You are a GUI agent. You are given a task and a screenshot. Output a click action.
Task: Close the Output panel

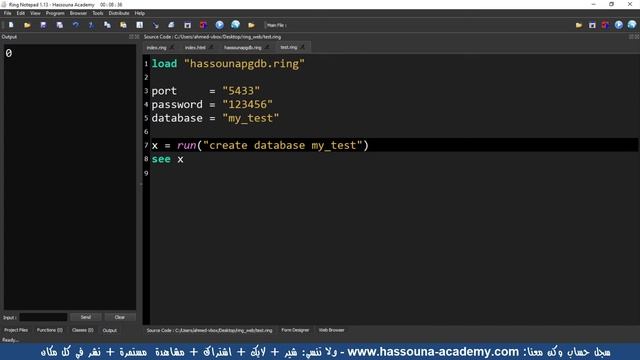coord(137,37)
